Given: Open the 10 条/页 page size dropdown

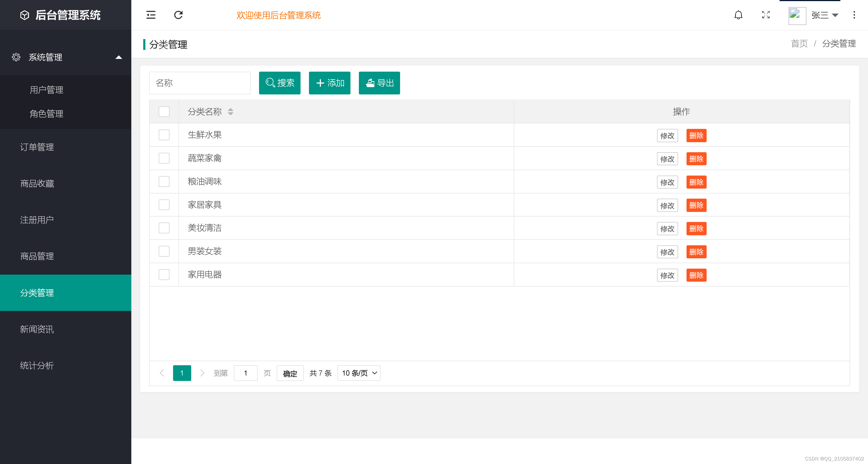Looking at the screenshot, I should 359,373.
